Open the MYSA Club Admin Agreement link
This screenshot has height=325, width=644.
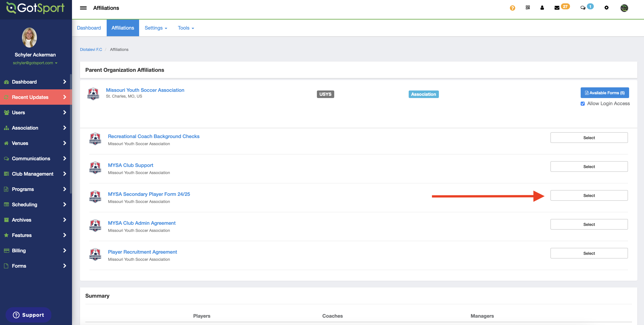click(x=142, y=223)
